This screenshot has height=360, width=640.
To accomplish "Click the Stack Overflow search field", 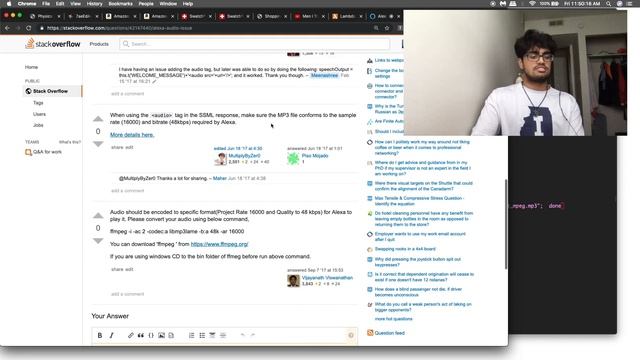I will coord(254,44).
